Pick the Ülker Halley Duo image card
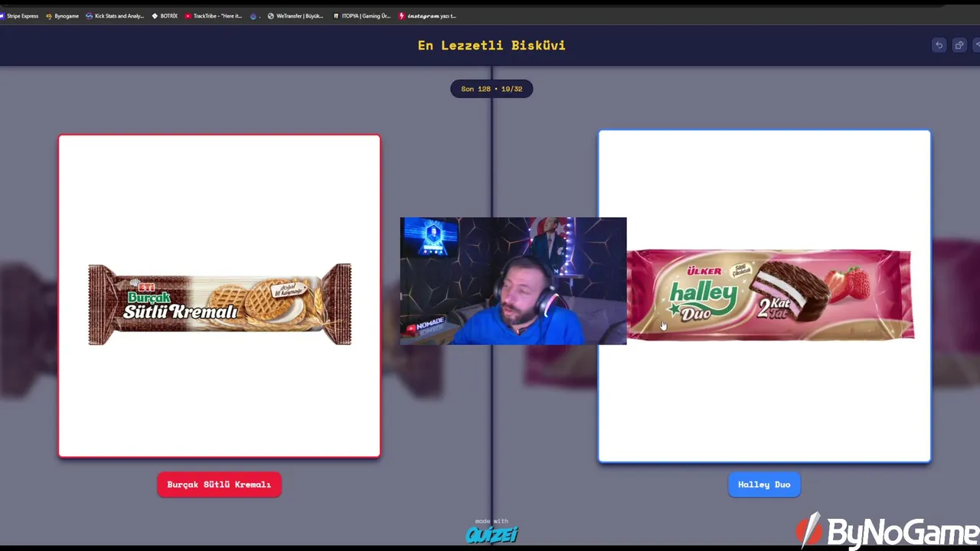 (764, 296)
